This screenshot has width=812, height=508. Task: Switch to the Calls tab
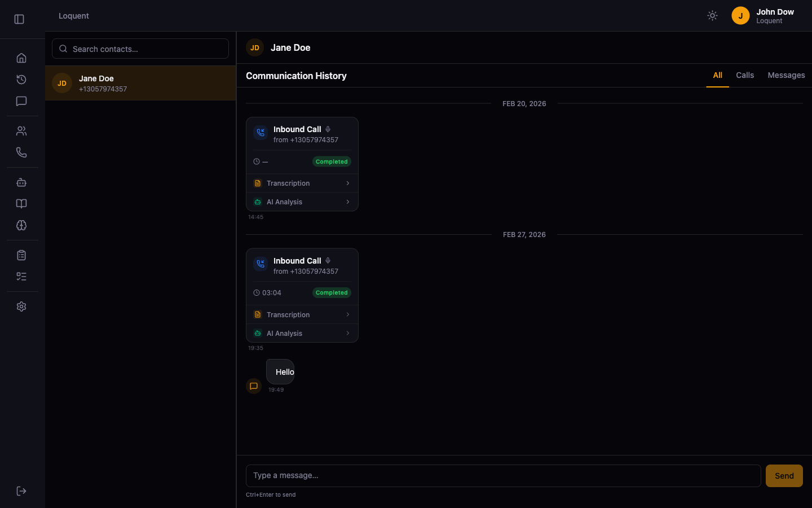pos(745,75)
